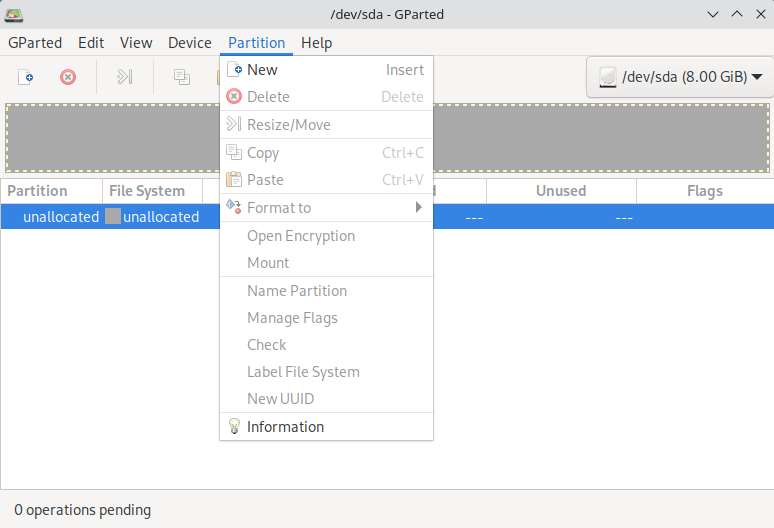The image size is (774, 528).
Task: Click the lightbulb icon beside Information
Action: (x=234, y=426)
